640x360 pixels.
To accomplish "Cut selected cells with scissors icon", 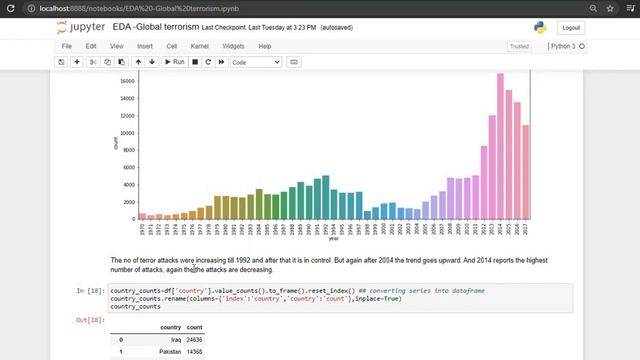I will click(93, 62).
